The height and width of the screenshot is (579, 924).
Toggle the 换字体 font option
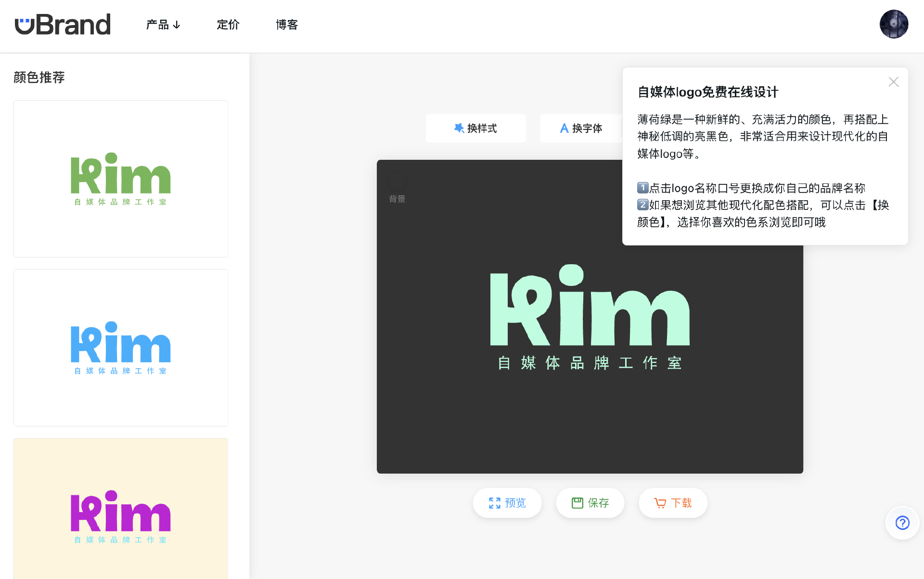coord(582,128)
